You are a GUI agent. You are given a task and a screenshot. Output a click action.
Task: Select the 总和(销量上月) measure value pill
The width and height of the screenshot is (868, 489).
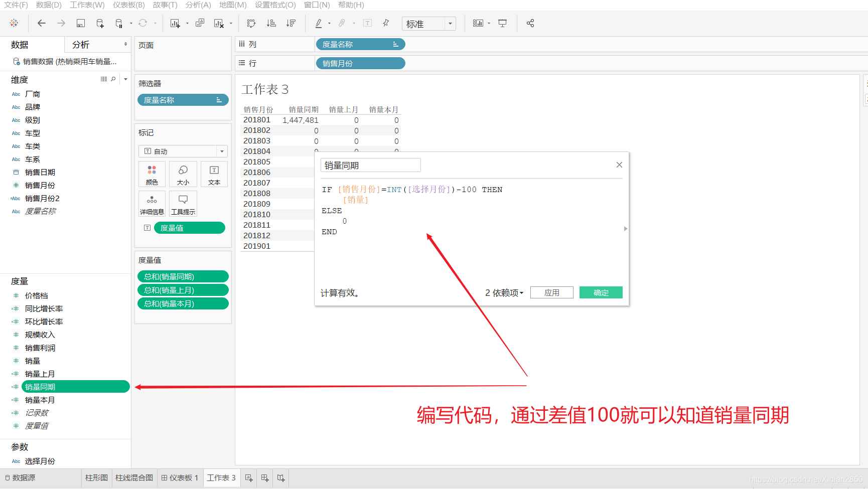(183, 290)
